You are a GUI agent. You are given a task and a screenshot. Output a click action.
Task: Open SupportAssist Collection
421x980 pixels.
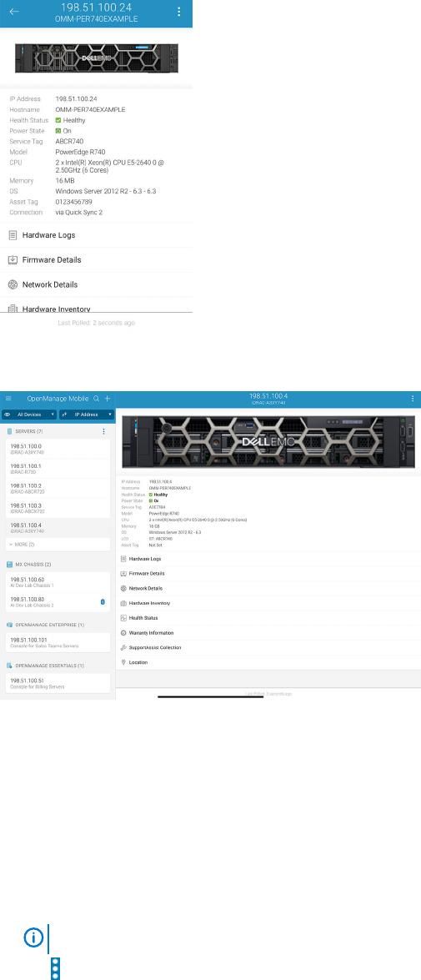268,647
